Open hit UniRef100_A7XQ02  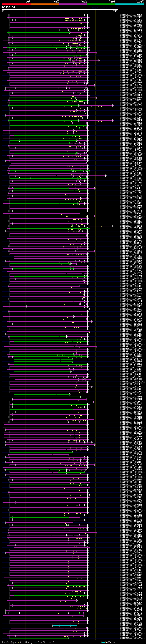(x=131, y=263)
